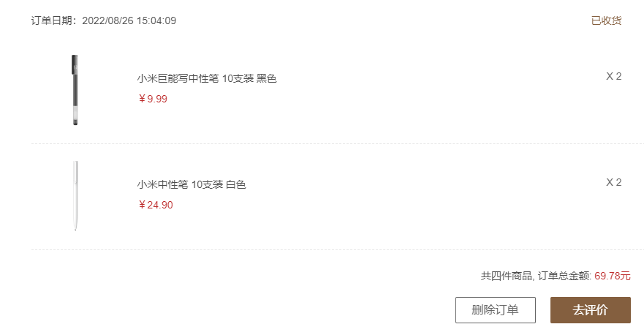Click the order timestamp 2022/08/26 15:04:09

coord(129,20)
